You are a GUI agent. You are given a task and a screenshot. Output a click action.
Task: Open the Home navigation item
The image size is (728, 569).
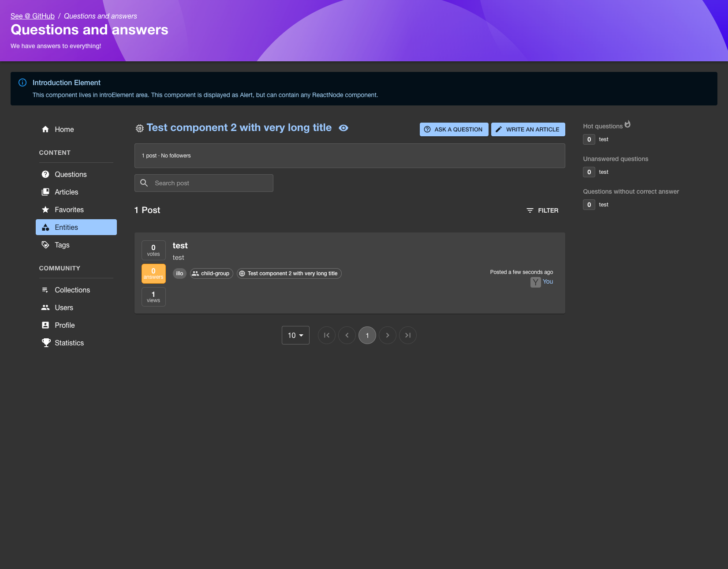(x=76, y=129)
